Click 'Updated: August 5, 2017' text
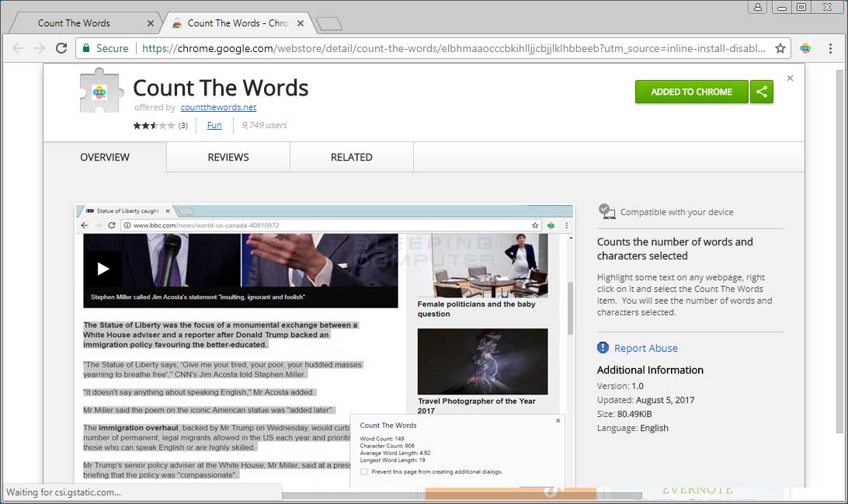The width and height of the screenshot is (848, 504). [646, 400]
